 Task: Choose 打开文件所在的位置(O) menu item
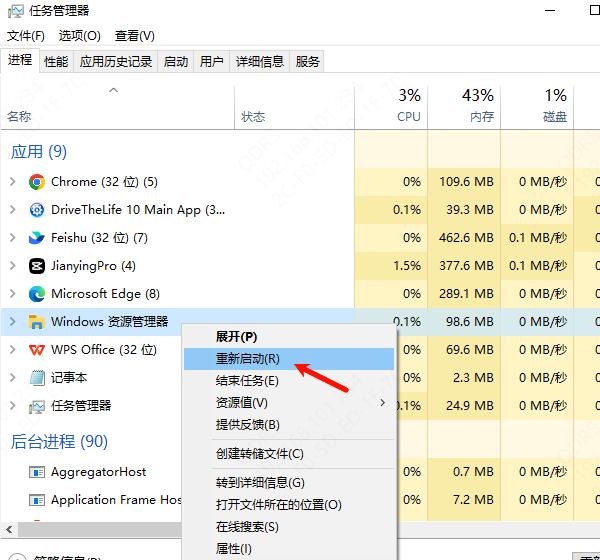point(289,504)
